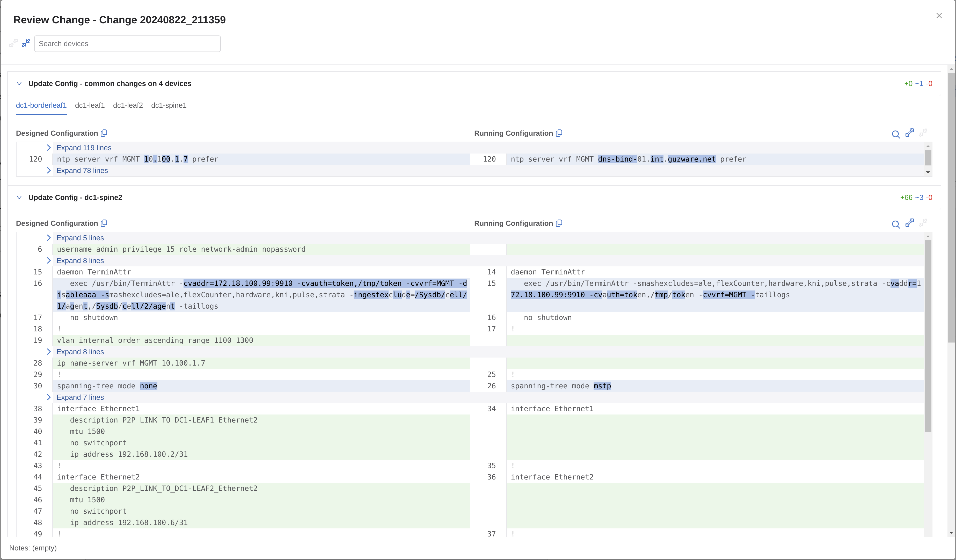The height and width of the screenshot is (560, 956).
Task: Click the 'spanning-tree mode none' line
Action: [x=261, y=386]
